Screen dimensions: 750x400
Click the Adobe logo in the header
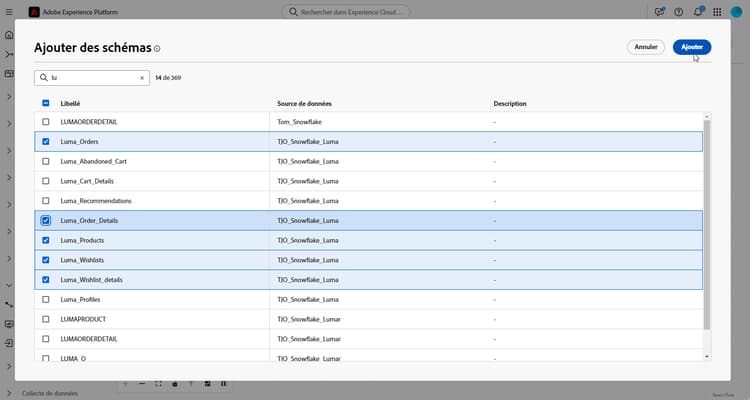pos(34,12)
